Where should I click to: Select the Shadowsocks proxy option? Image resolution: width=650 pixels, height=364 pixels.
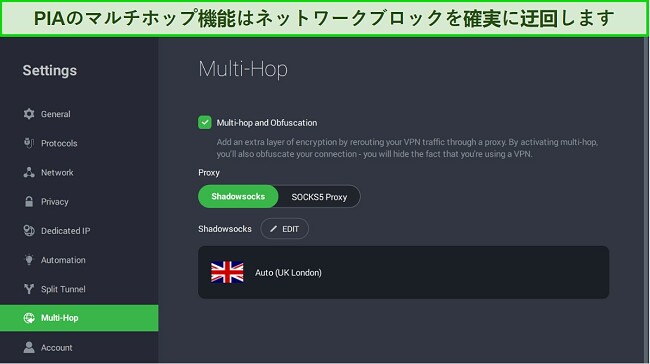tap(238, 197)
